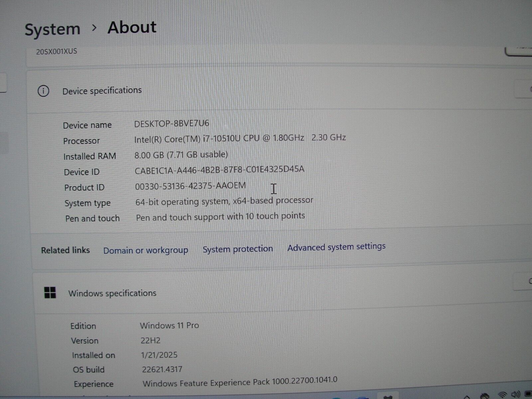
Task: Open the System protection link
Action: [238, 249]
